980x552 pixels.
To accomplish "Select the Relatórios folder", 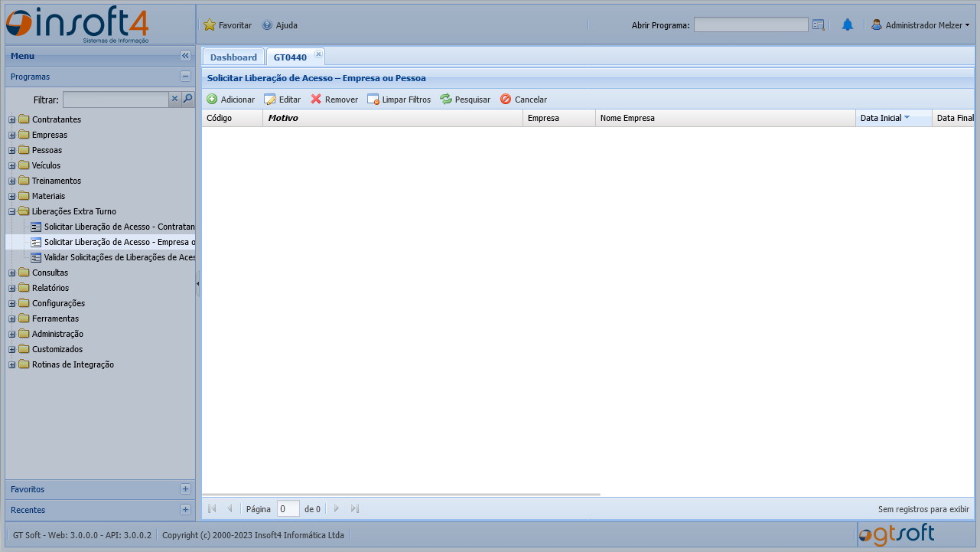I will 50,288.
